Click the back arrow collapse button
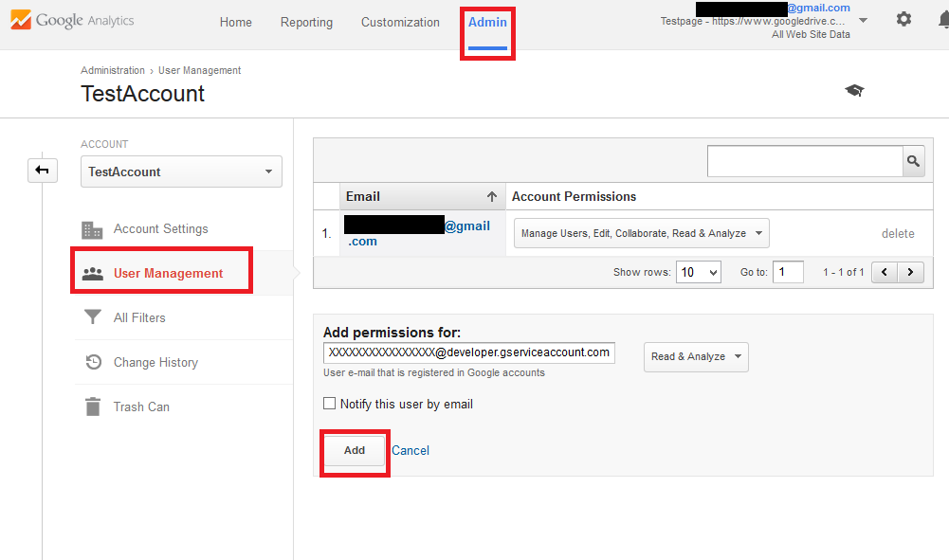The width and height of the screenshot is (949, 560). coord(43,171)
